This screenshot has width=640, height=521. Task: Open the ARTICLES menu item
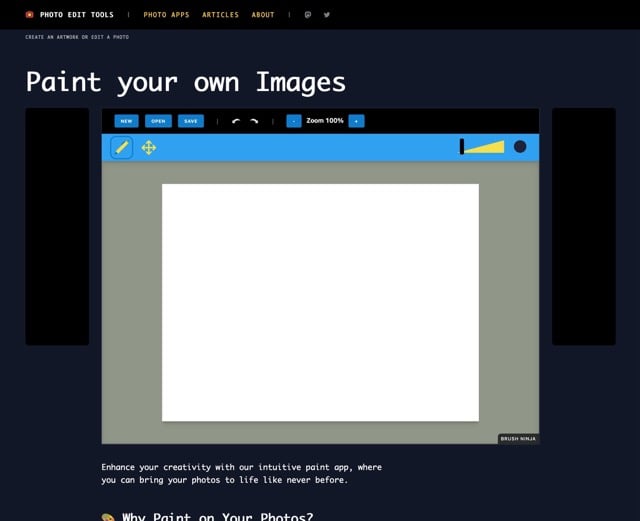click(220, 15)
